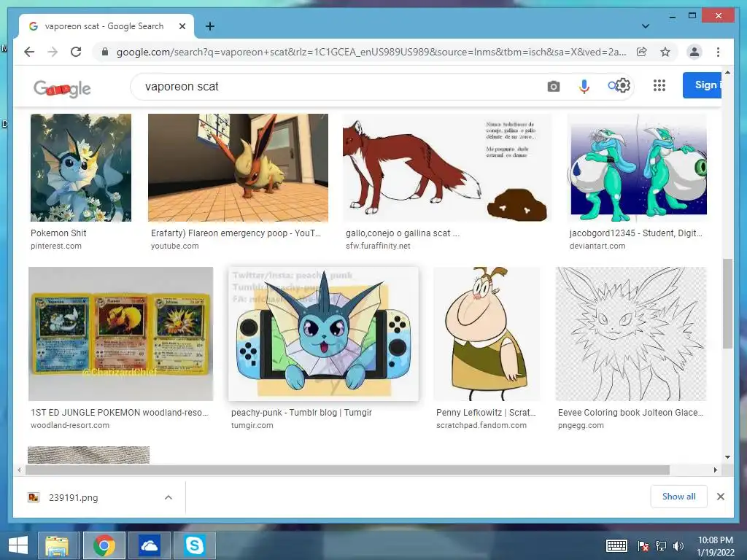Open Action Center flag tray icon

click(643, 546)
